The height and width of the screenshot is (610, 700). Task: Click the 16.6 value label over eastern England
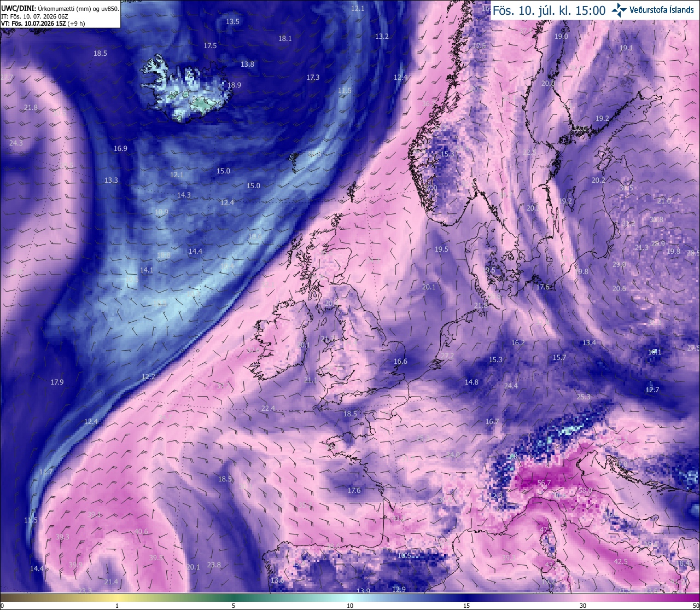(x=400, y=361)
